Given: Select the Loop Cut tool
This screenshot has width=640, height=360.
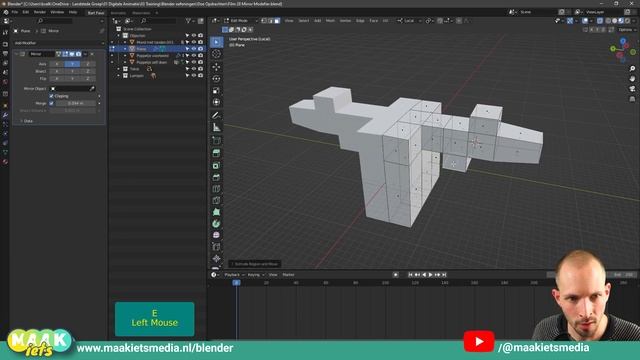Looking at the screenshot, I should coord(216,189).
